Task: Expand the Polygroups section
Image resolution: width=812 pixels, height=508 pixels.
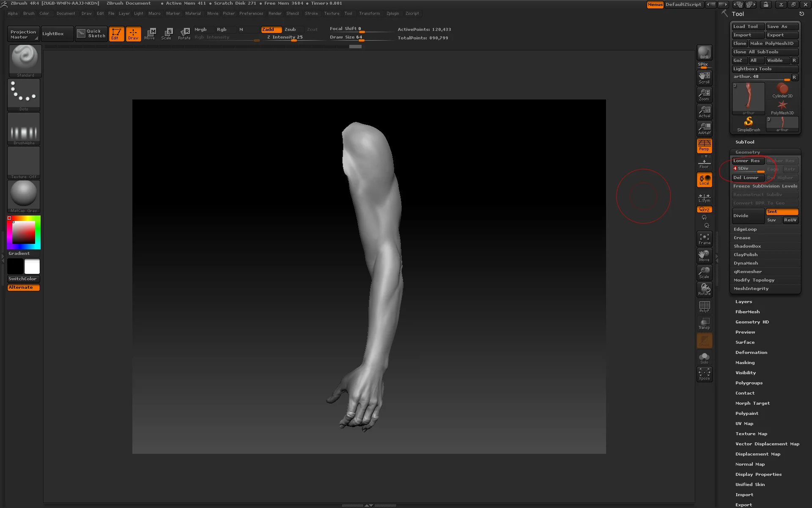Action: click(749, 383)
